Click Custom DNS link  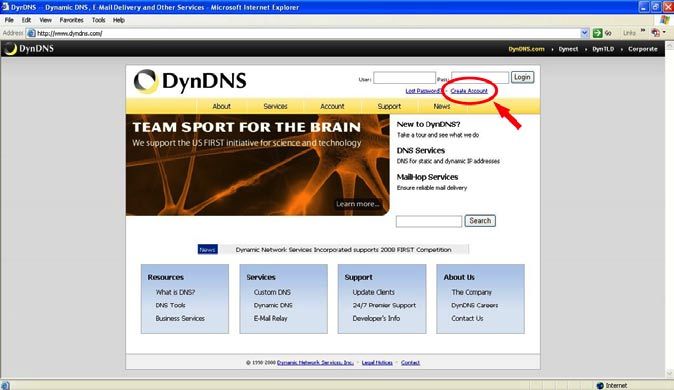(272, 292)
